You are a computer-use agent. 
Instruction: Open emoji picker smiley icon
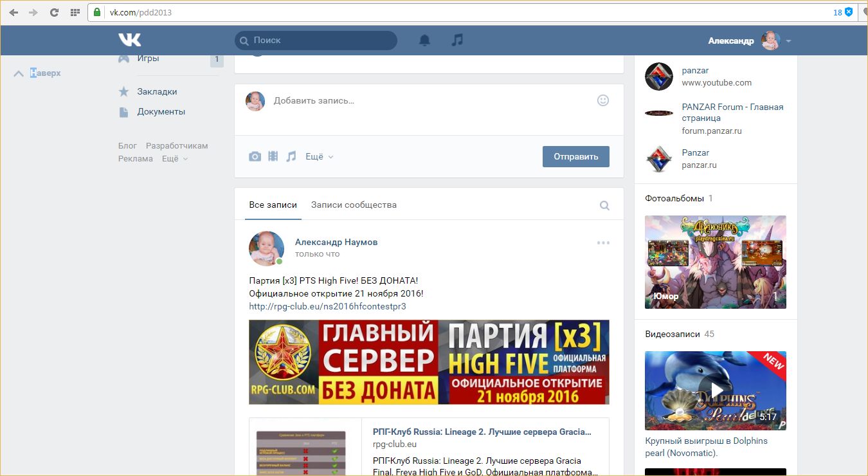point(603,100)
